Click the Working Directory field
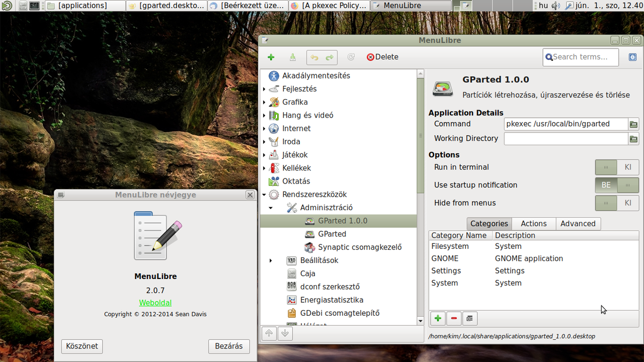This screenshot has width=644, height=362. pyautogui.click(x=566, y=139)
